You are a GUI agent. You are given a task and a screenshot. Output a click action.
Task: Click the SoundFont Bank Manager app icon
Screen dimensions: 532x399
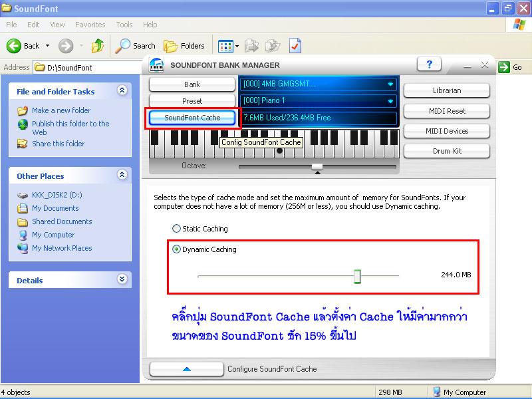[156, 65]
